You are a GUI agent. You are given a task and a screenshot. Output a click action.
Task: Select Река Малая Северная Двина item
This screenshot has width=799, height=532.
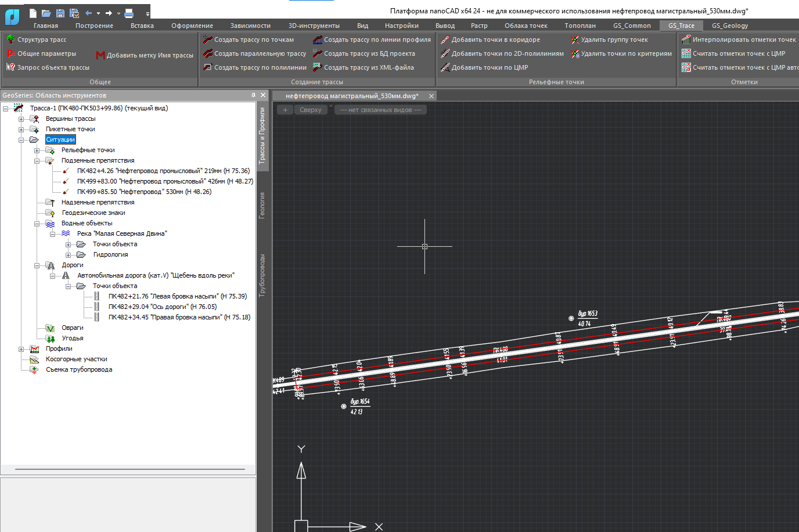pyautogui.click(x=122, y=233)
